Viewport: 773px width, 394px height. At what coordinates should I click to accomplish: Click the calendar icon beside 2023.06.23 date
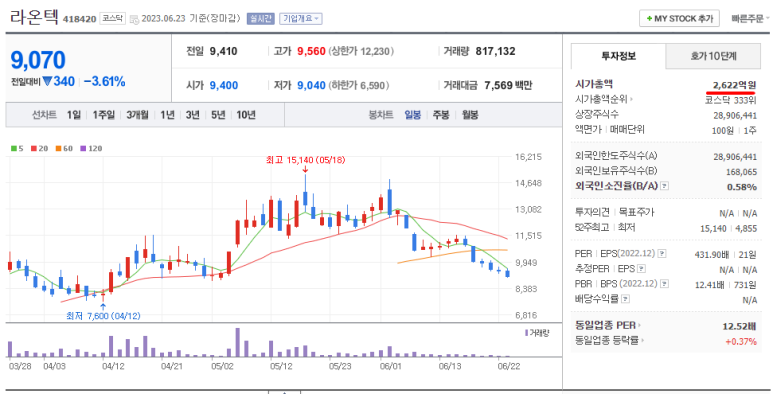(x=134, y=19)
